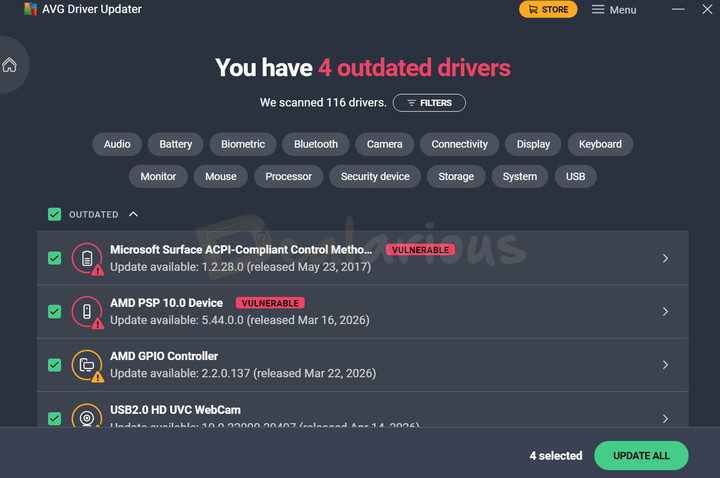This screenshot has width=720, height=478.
Task: Click USB2.0 WebCam camera icon
Action: click(x=87, y=415)
